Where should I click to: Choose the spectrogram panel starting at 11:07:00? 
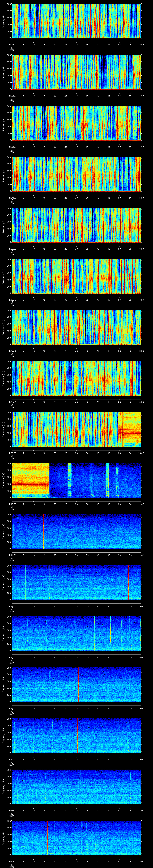tap(77, 327)
